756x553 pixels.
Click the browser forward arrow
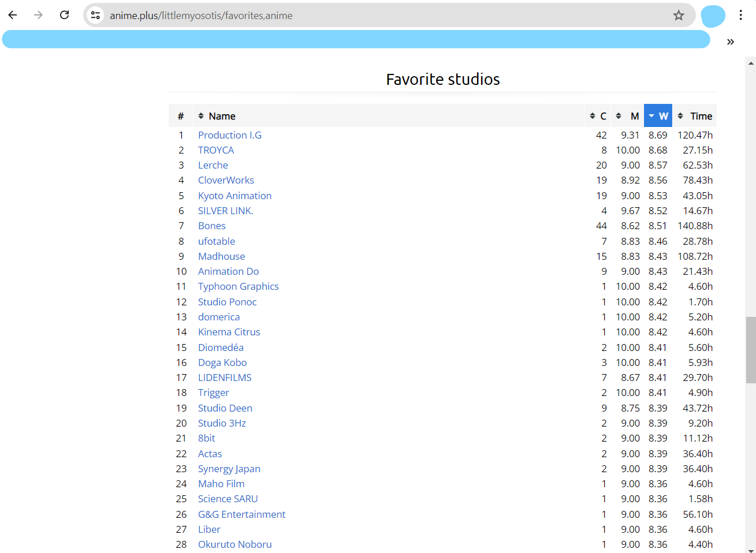tap(38, 15)
